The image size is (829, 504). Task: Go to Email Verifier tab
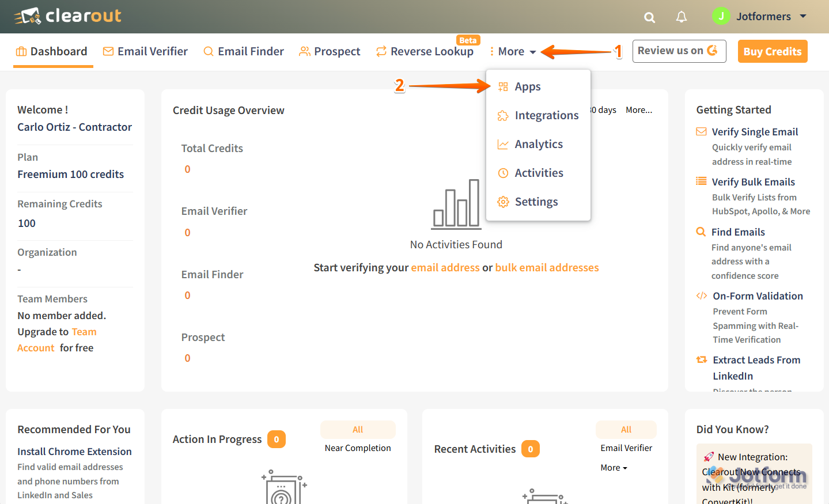(x=145, y=51)
